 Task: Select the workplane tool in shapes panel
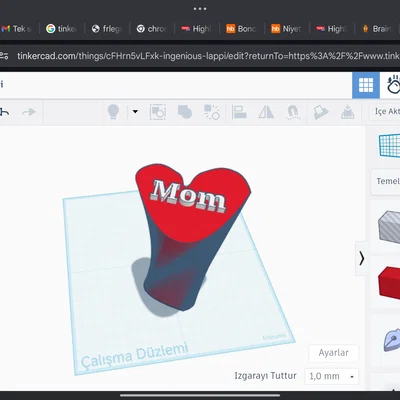(x=389, y=145)
